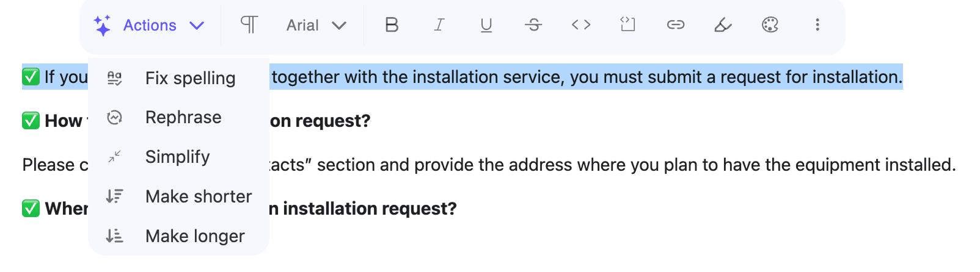Screen dimensions: 980x272
Task: Apply inline code formatting
Action: coord(581,25)
